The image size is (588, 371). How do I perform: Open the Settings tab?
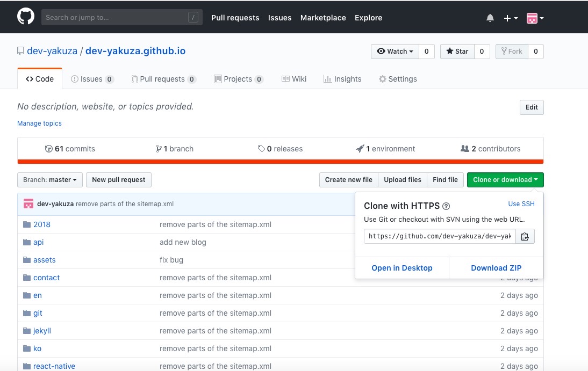[x=398, y=79]
